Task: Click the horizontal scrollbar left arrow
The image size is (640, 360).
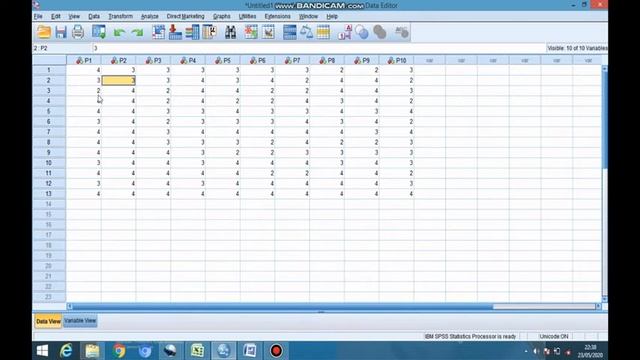Action: click(69, 306)
